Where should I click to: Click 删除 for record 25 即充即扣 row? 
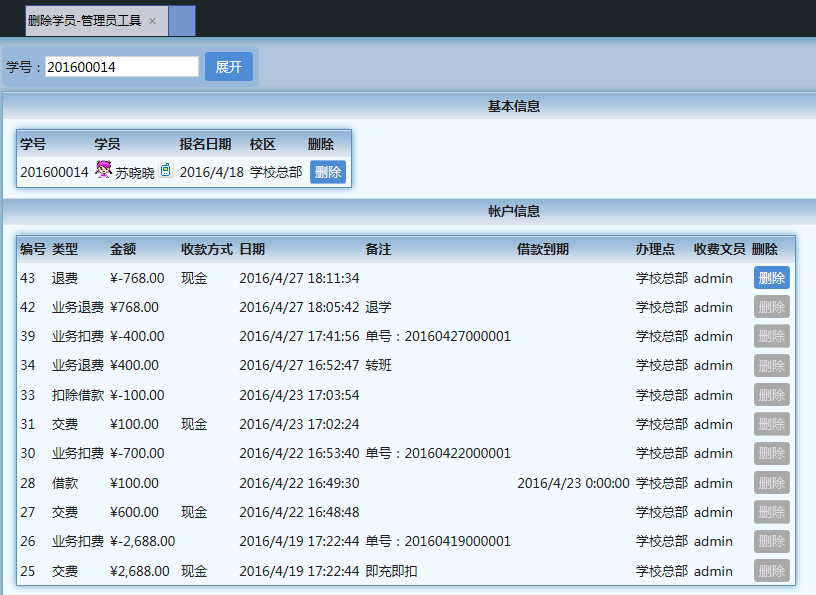tap(771, 571)
